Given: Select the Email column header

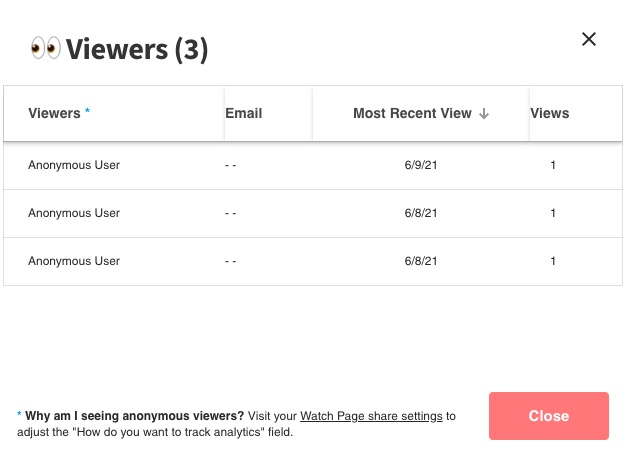Looking at the screenshot, I should click(x=244, y=113).
